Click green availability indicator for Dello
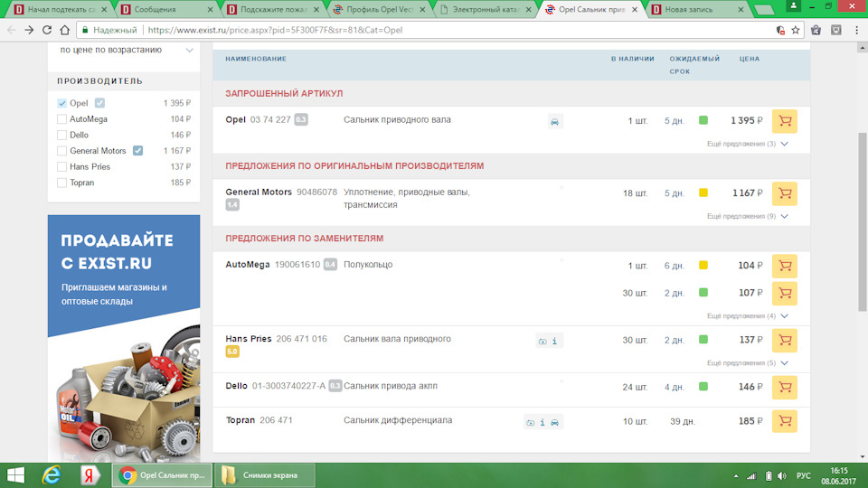Screen dimensions: 868x488 tap(703, 386)
